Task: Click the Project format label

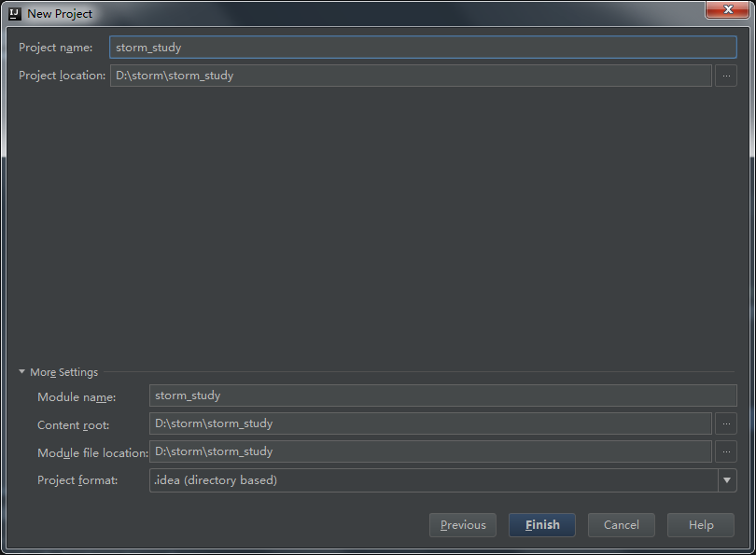Action: [77, 480]
